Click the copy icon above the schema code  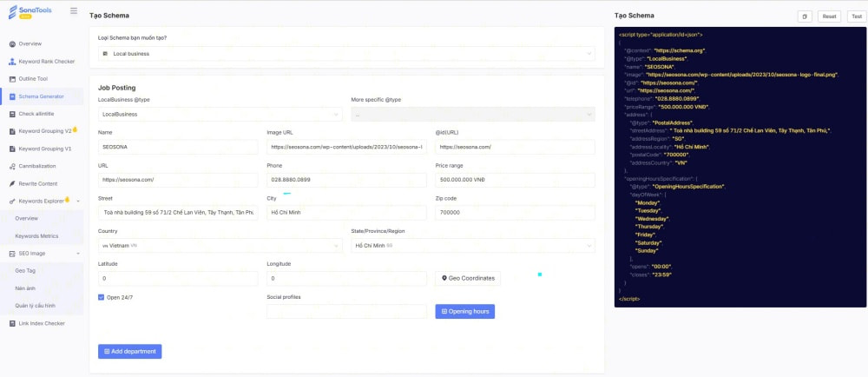(804, 17)
